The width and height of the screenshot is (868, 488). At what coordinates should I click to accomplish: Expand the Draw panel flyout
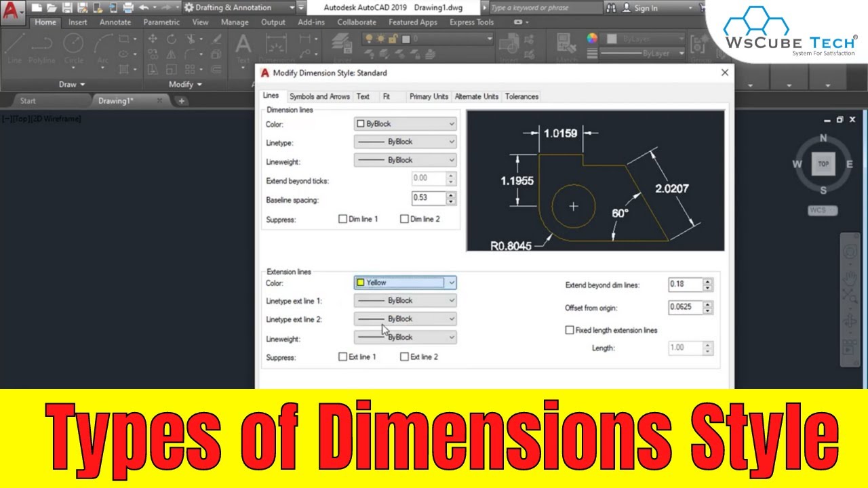[x=72, y=85]
